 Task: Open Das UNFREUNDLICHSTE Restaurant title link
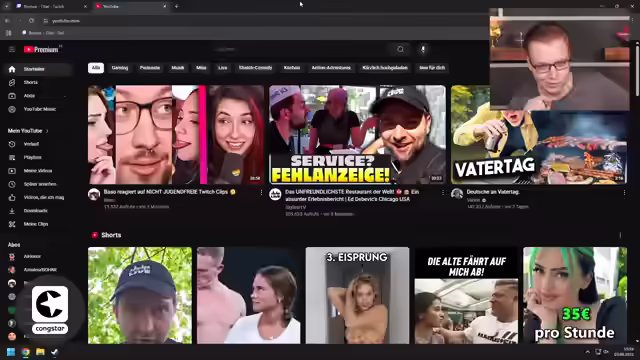(352, 196)
